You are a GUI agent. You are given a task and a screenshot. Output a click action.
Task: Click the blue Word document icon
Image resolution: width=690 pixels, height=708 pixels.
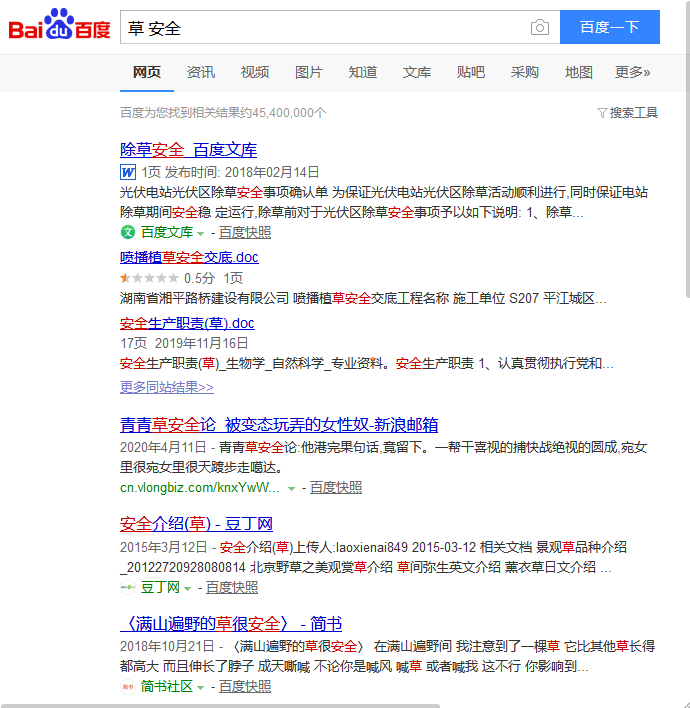[x=128, y=172]
